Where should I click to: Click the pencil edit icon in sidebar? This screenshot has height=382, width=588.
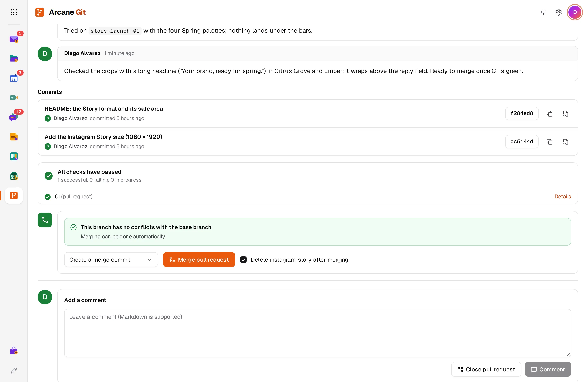click(x=14, y=370)
